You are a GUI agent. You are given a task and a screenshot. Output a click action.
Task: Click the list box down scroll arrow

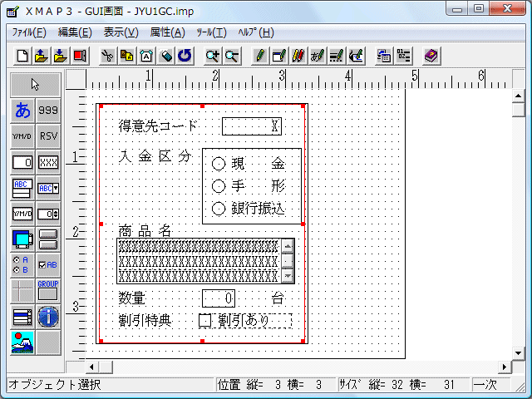(288, 276)
